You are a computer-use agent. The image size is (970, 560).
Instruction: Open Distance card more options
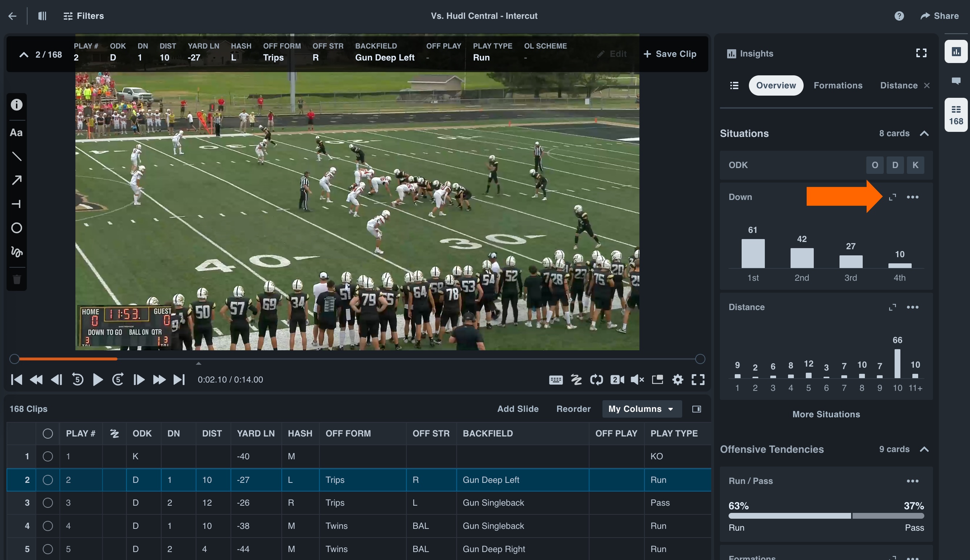[912, 307]
